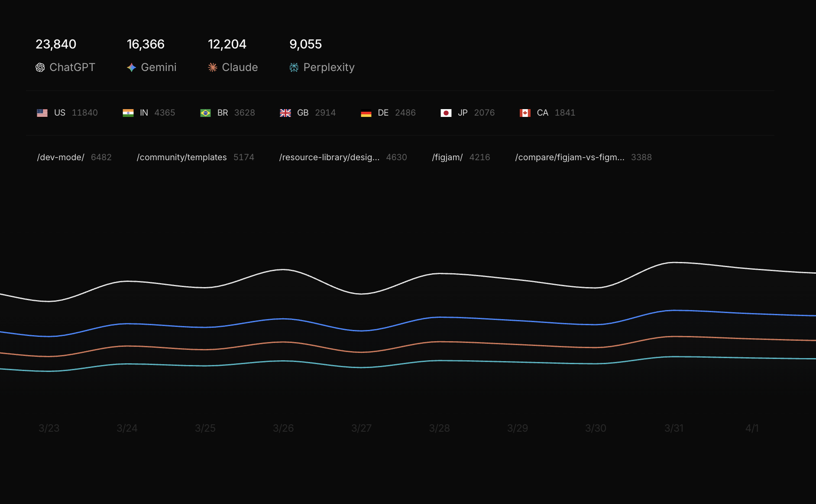Viewport: 816px width, 504px height.
Task: Click the 3/24 axis date
Action: (x=127, y=428)
